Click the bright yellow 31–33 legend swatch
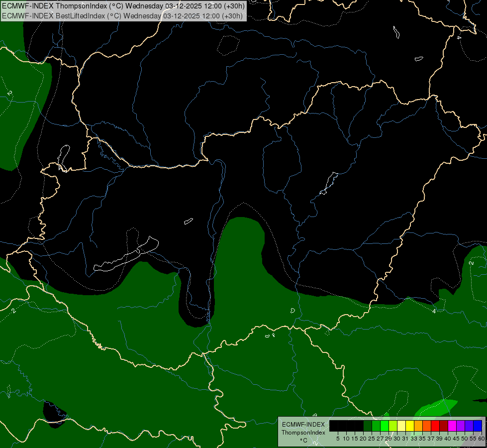Image resolution: width=487 pixels, height=448 pixels. pos(410,426)
